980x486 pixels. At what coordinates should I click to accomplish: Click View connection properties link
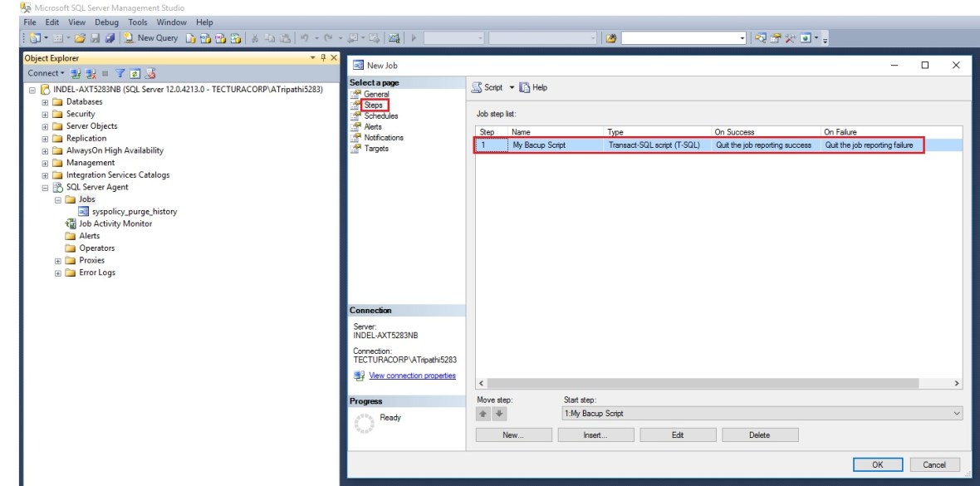pos(412,376)
